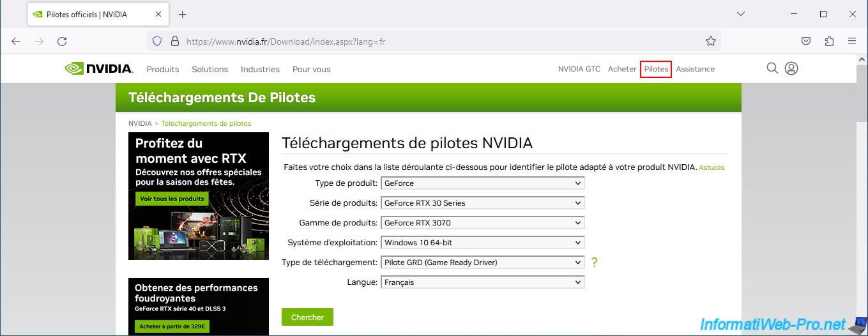868x336 pixels.
Task: Open the Solutions menu
Action: click(209, 69)
